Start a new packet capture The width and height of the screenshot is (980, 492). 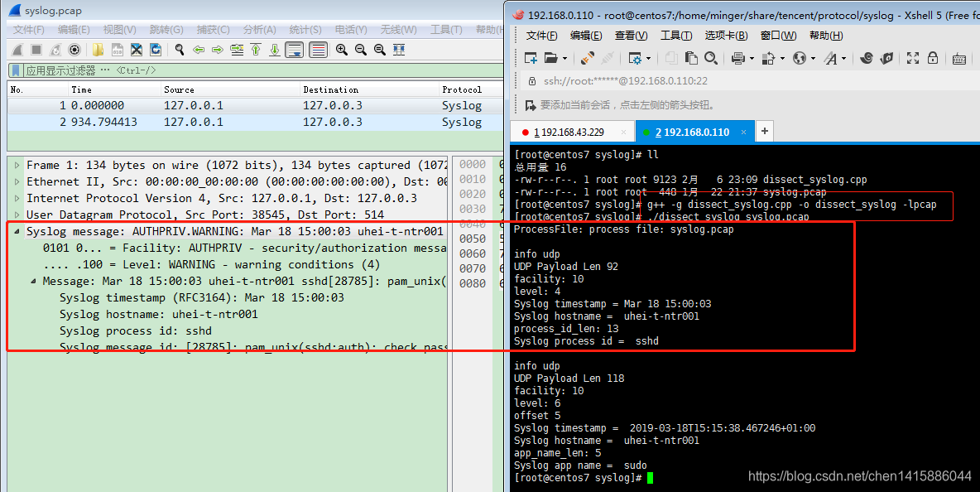coord(19,50)
